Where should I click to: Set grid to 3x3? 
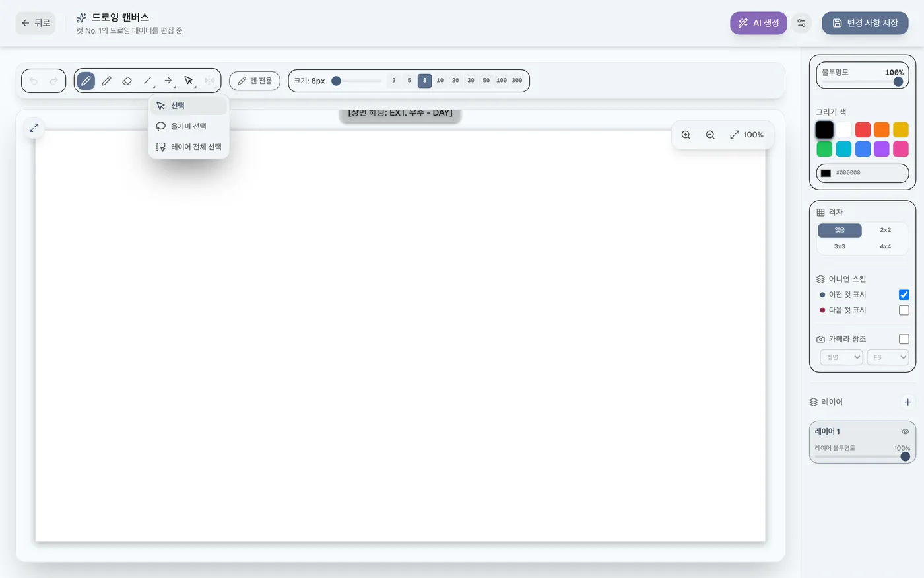840,246
